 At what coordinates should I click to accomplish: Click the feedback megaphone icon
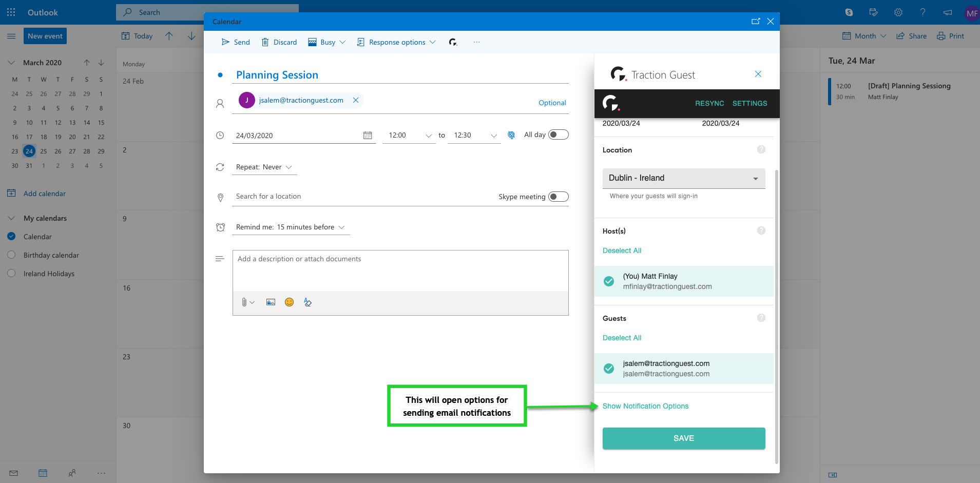tap(948, 12)
